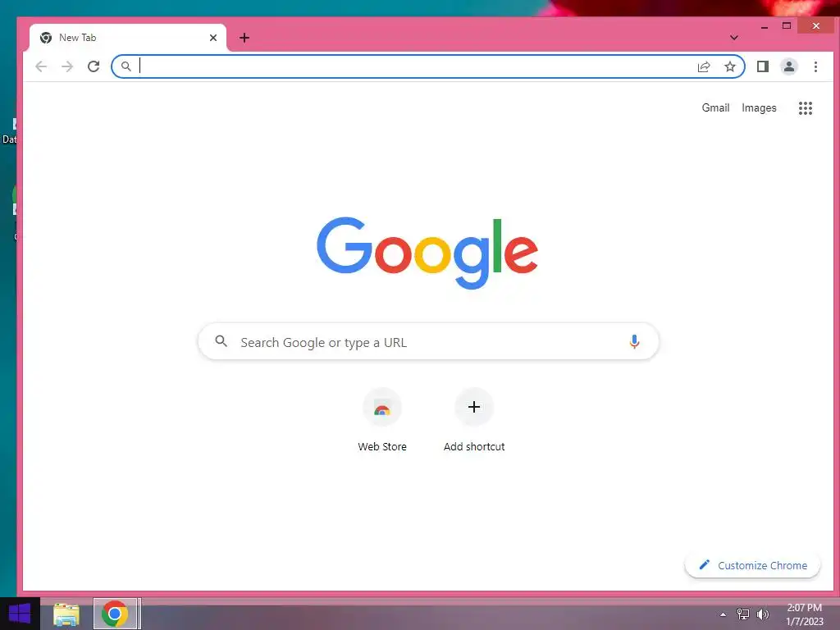The width and height of the screenshot is (840, 630).
Task: Bookmark this tab with the star icon
Action: pos(729,66)
